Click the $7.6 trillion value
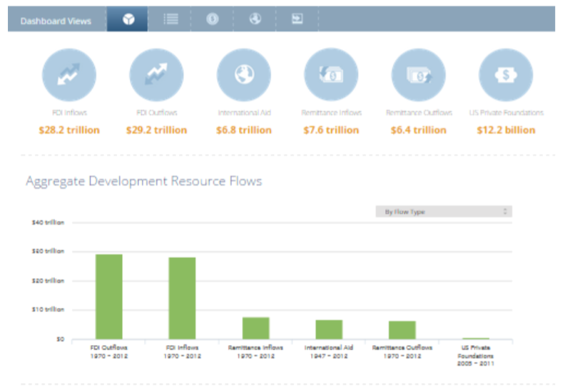This screenshot has width=565, height=392. click(331, 130)
